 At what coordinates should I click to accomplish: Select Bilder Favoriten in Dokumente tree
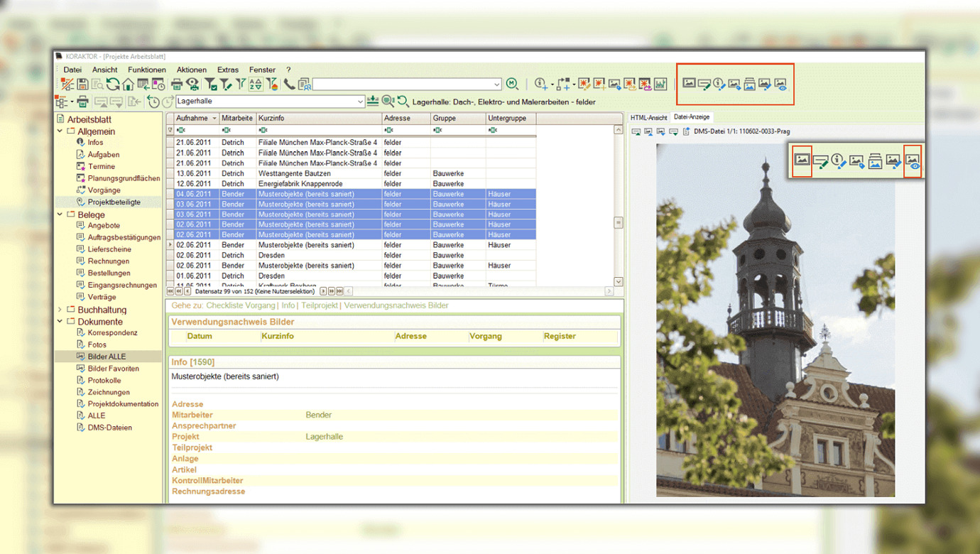113,369
